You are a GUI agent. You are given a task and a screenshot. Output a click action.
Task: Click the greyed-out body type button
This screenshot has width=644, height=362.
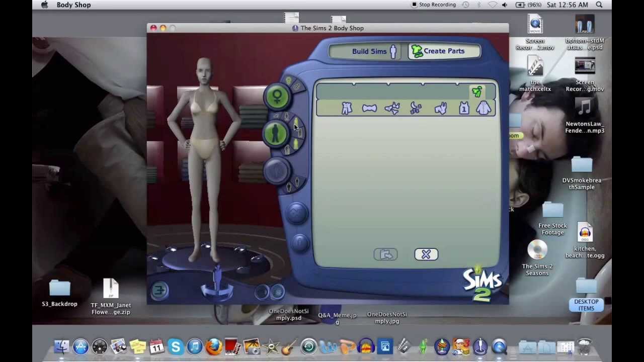pyautogui.click(x=276, y=170)
